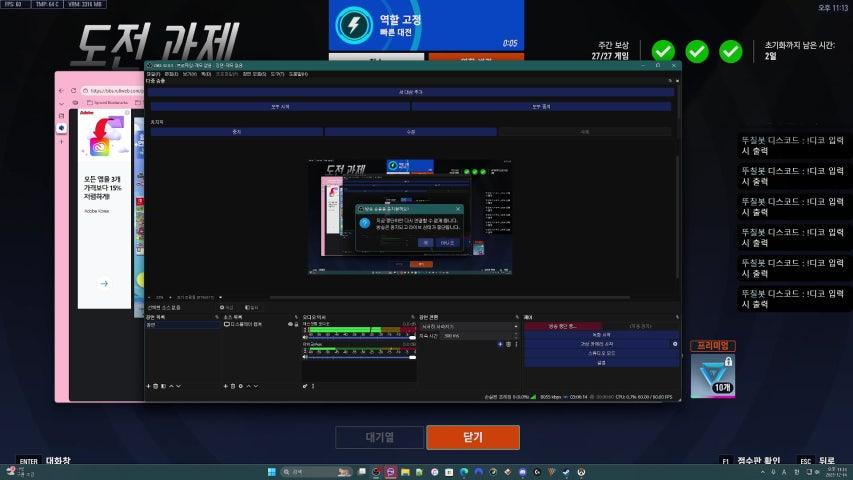The height and width of the screenshot is (480, 853).
Task: Open Docks menu in OBS menu bar
Action: click(x=206, y=74)
